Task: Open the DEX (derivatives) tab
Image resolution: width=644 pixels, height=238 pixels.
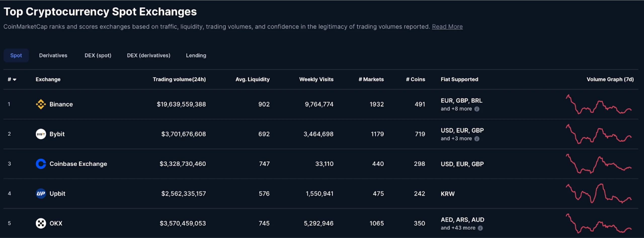Action: click(148, 55)
